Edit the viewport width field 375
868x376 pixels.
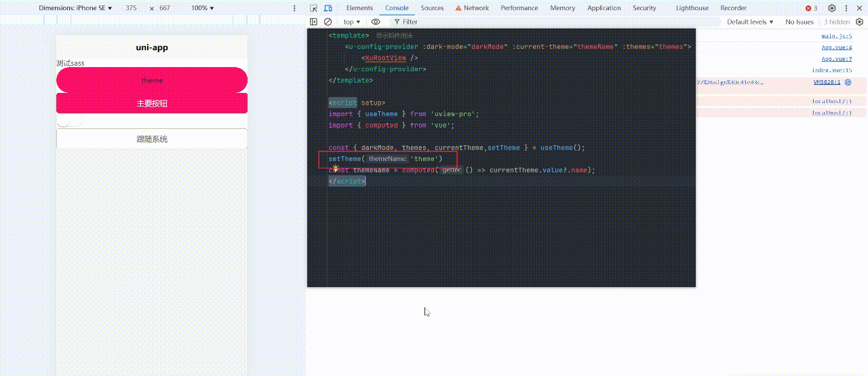[x=131, y=8]
